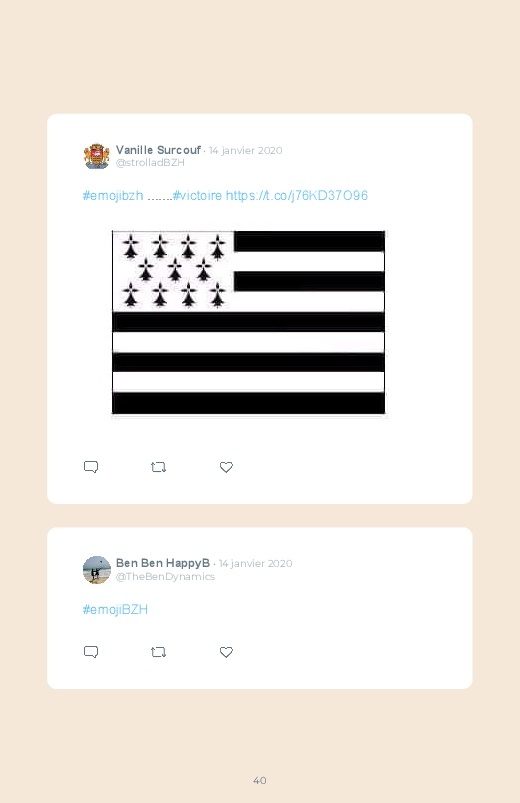Click the page number 40
Viewport: 520px width, 803px height.
pyautogui.click(x=260, y=780)
